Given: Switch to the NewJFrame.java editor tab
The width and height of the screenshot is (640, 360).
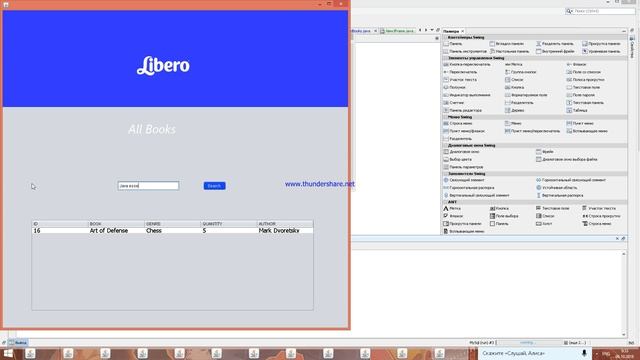Looking at the screenshot, I should (x=397, y=31).
